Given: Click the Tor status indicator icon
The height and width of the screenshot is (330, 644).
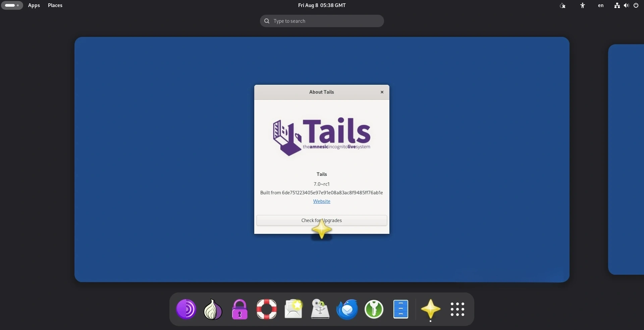Looking at the screenshot, I should (562, 5).
